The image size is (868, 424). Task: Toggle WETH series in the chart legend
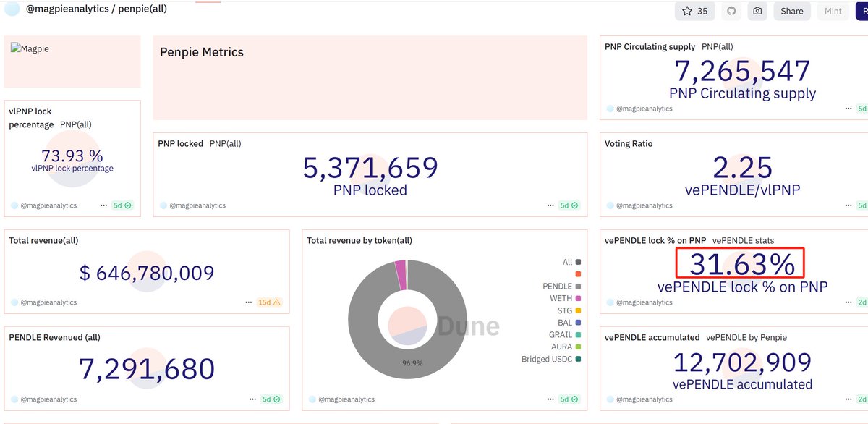coord(561,298)
